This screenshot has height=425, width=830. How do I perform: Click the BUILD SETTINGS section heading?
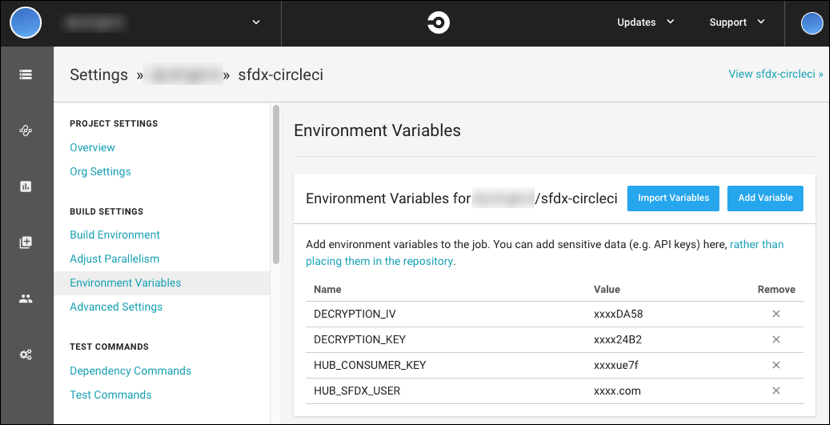[106, 211]
